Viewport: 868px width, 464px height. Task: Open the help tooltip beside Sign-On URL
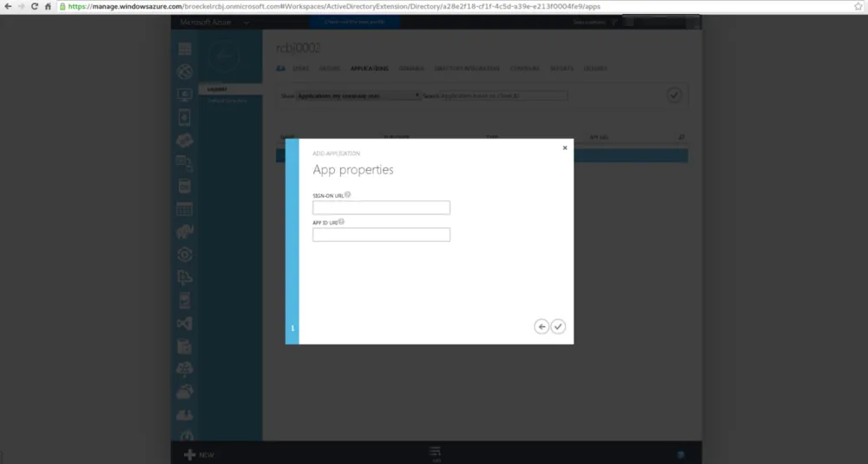click(348, 194)
